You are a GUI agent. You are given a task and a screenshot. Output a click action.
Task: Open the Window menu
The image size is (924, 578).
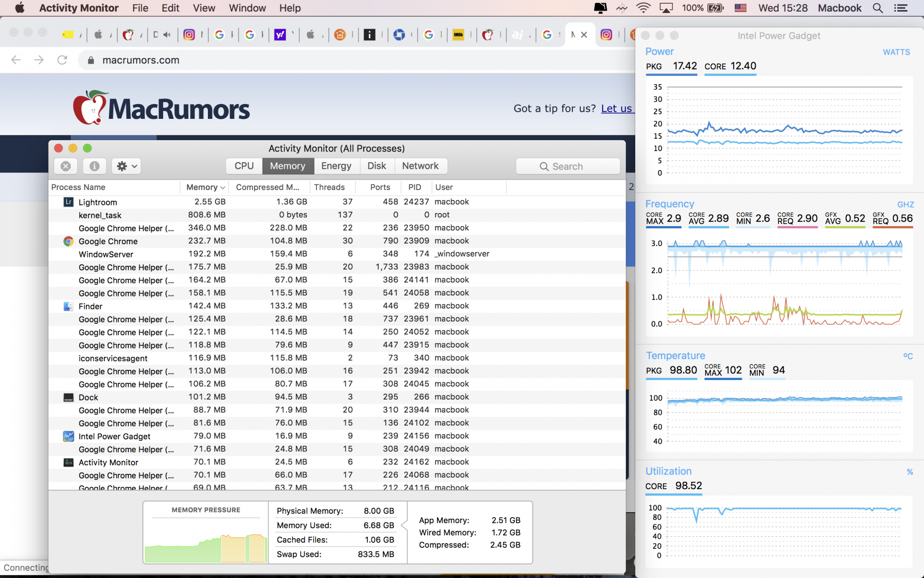[x=247, y=8]
